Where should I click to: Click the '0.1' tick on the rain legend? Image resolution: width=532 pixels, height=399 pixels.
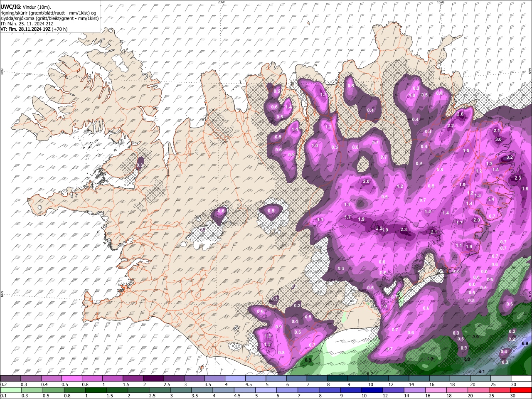pyautogui.click(x=3, y=396)
